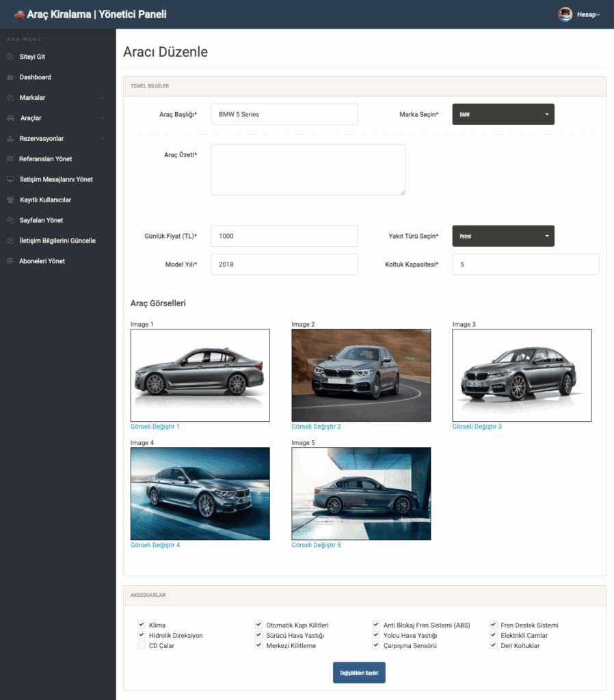The width and height of the screenshot is (614, 700).
Task: Click the Değişiklikleri Kaydet button
Action: tap(359, 673)
